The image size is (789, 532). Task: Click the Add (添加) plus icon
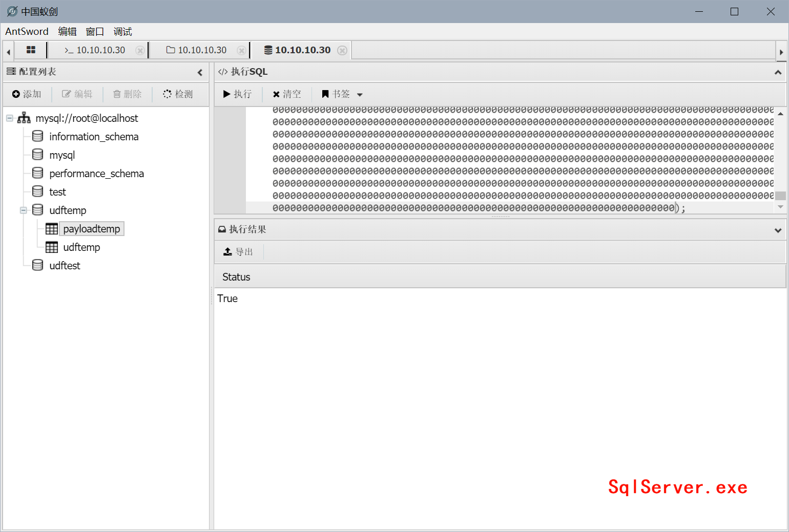[16, 94]
